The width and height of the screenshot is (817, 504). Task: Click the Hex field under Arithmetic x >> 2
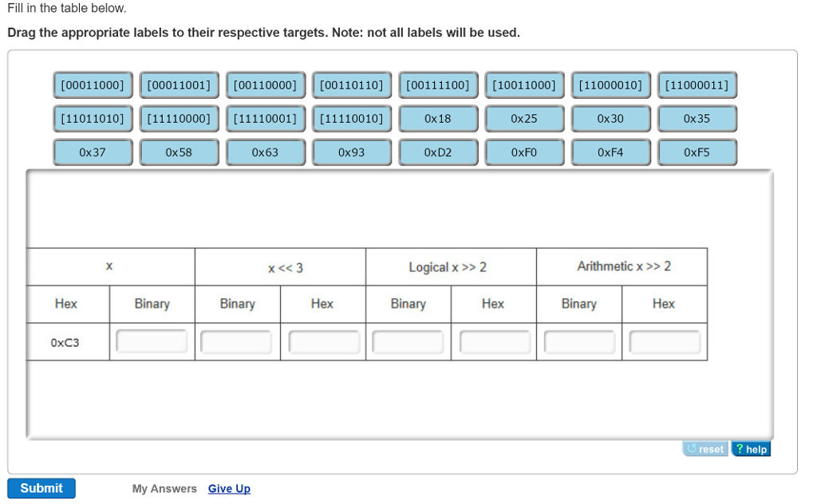tap(663, 341)
